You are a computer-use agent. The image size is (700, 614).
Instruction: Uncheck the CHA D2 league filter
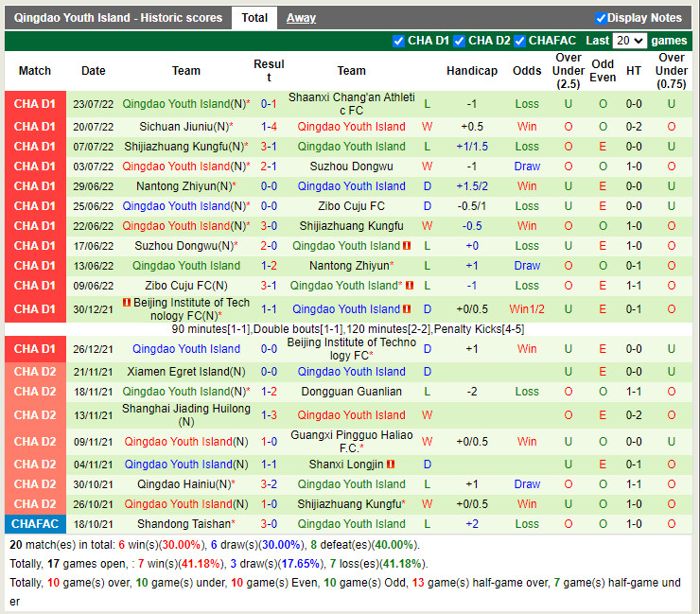point(459,41)
